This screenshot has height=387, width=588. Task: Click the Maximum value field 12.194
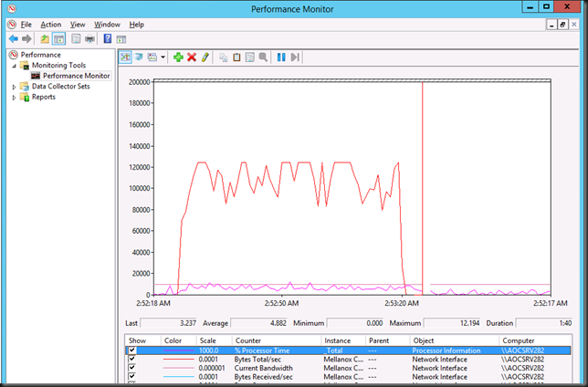[x=452, y=323]
